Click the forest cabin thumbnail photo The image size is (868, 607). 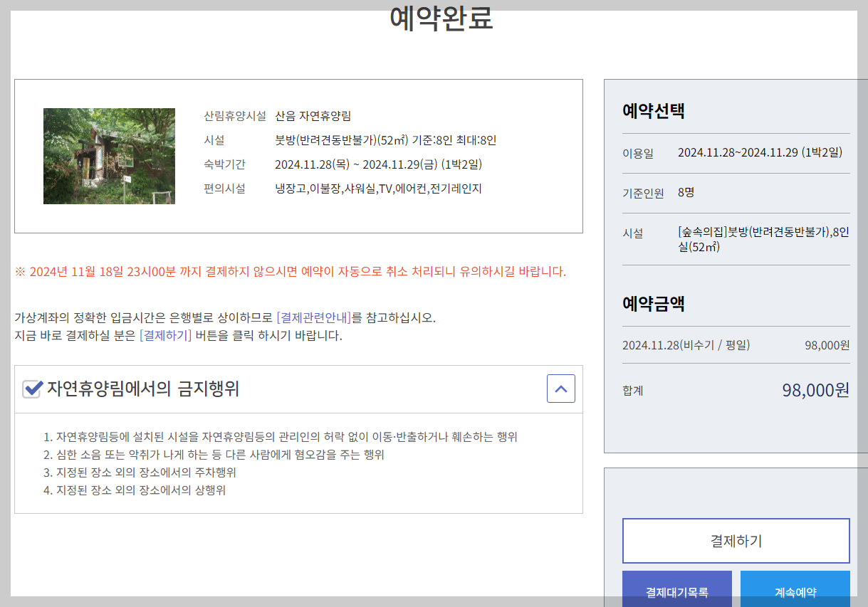[x=109, y=156]
